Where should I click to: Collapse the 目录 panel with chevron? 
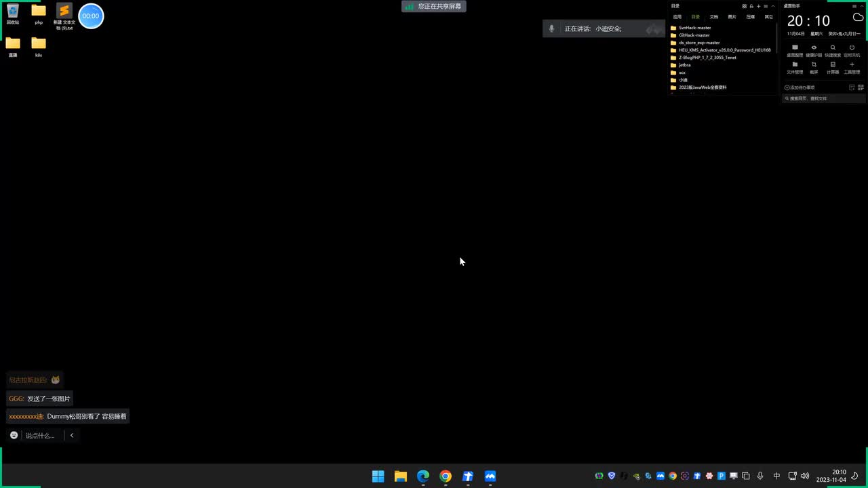[x=773, y=6]
